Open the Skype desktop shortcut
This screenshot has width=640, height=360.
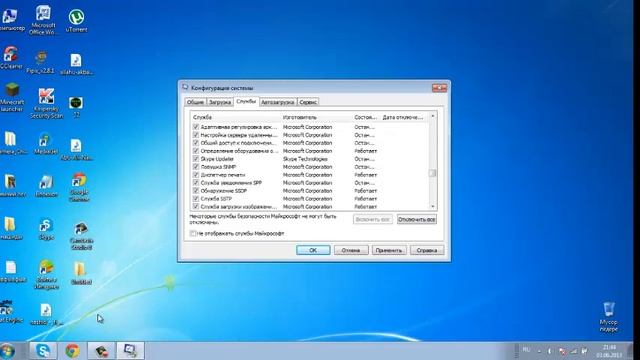(46, 229)
